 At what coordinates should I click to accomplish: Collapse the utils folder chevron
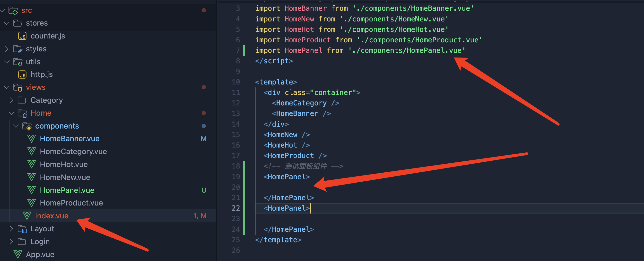(7, 62)
